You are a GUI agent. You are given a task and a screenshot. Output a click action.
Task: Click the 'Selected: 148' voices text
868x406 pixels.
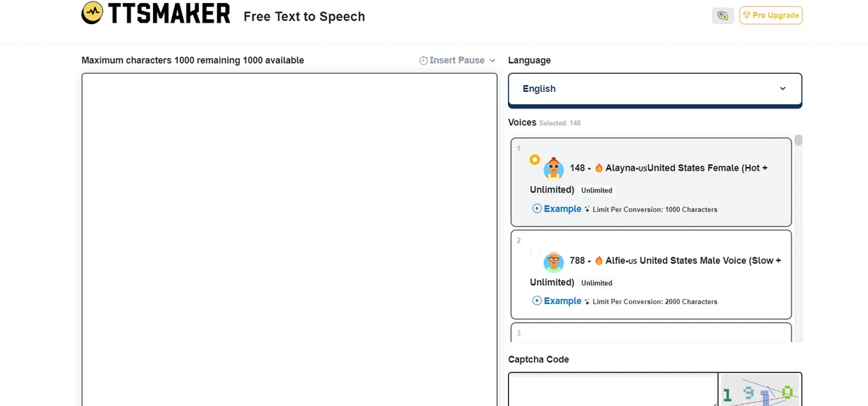click(560, 123)
